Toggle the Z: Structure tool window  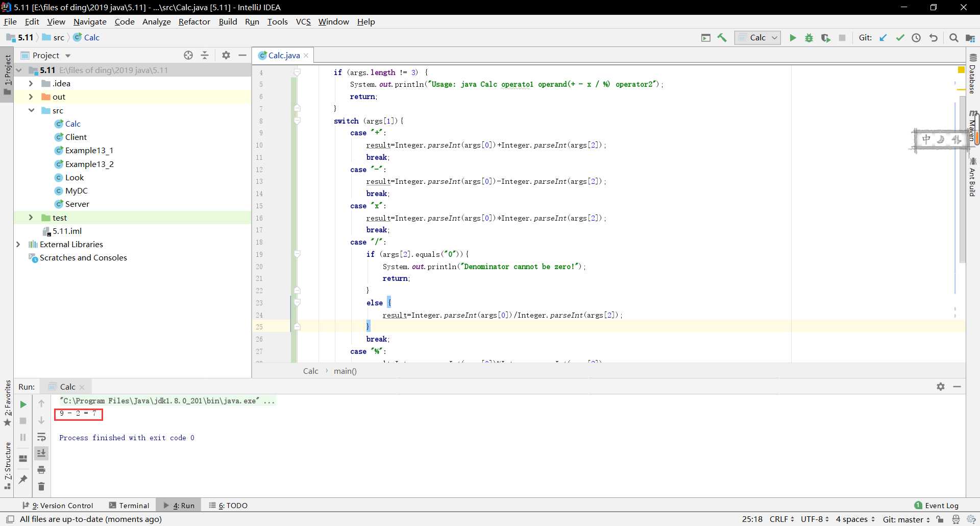click(x=7, y=466)
